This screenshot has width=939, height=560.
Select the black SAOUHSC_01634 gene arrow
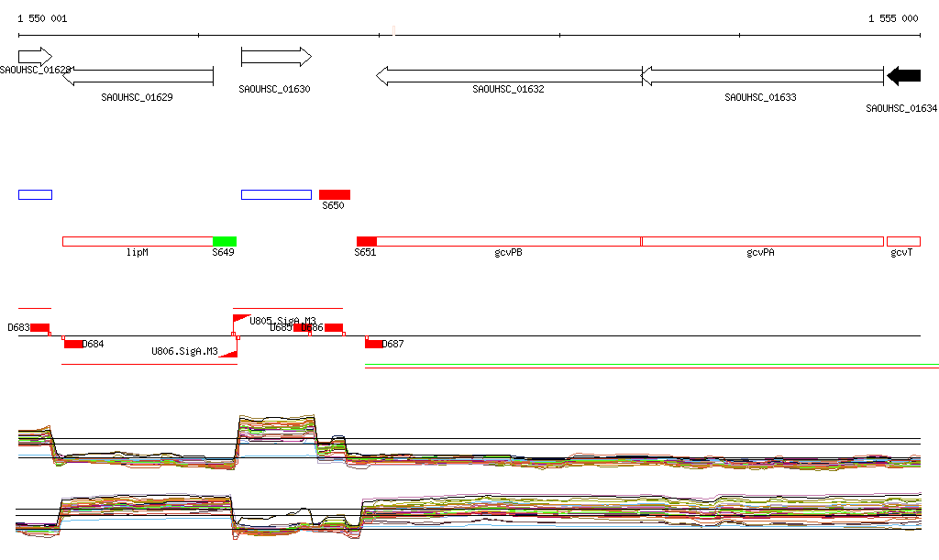pyautogui.click(x=903, y=76)
